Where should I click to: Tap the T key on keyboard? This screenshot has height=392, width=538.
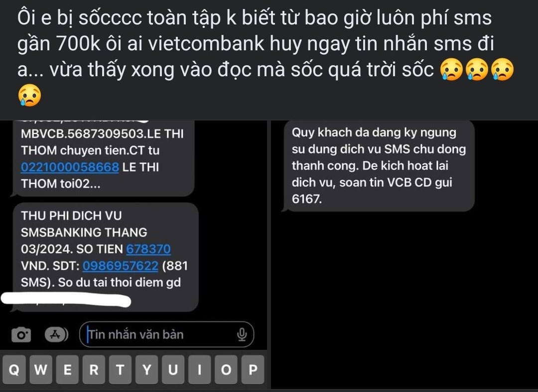120,370
